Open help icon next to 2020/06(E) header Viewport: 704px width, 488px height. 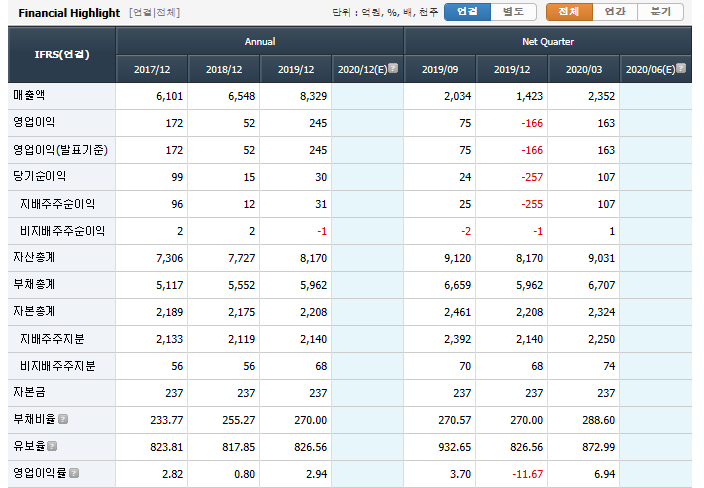[681, 68]
